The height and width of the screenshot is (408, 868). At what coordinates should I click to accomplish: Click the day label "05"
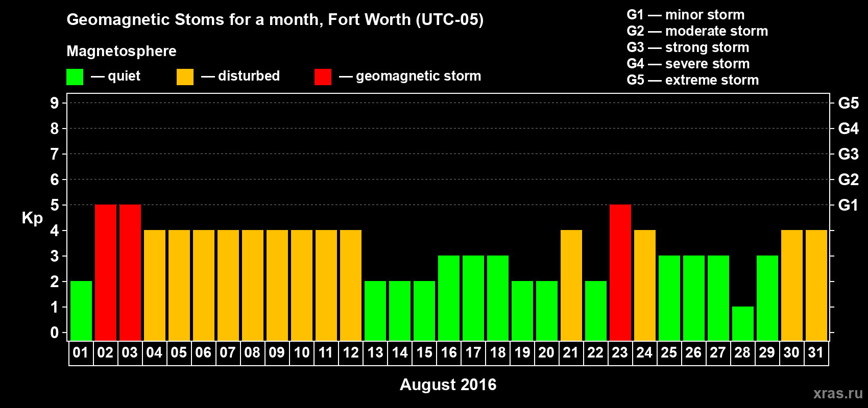click(x=179, y=352)
